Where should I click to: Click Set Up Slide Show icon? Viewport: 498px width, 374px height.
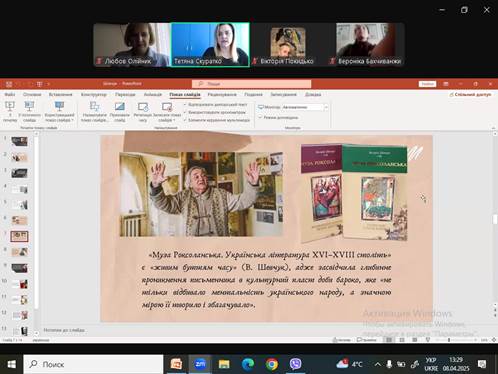tap(94, 106)
